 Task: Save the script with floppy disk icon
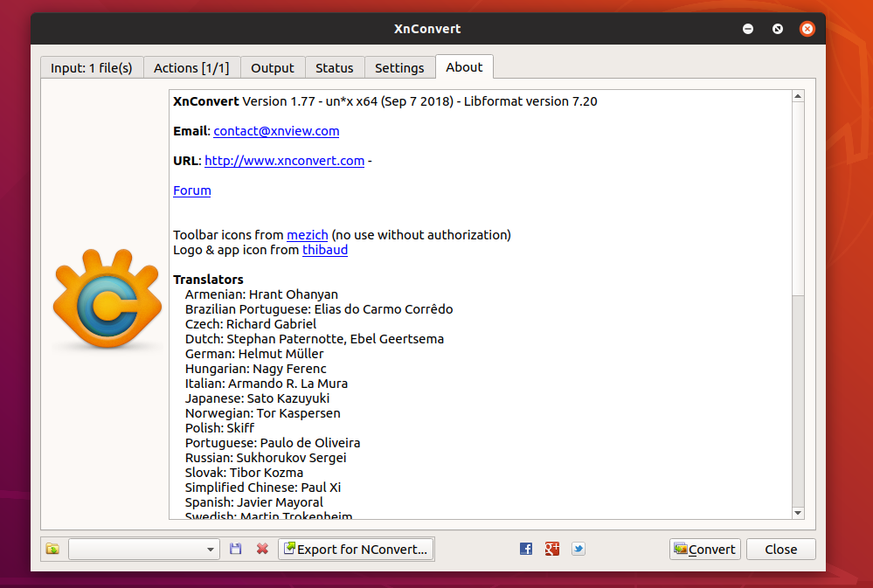click(x=236, y=549)
